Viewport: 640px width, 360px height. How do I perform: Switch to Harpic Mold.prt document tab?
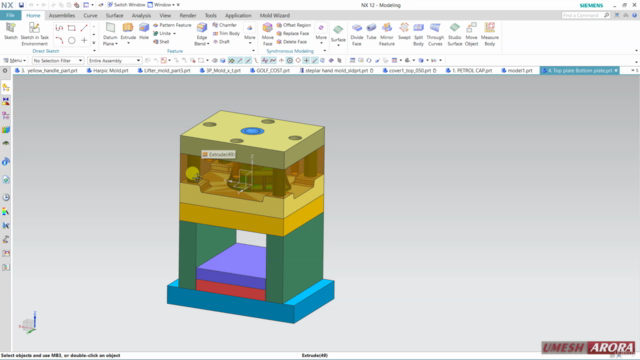pyautogui.click(x=108, y=71)
